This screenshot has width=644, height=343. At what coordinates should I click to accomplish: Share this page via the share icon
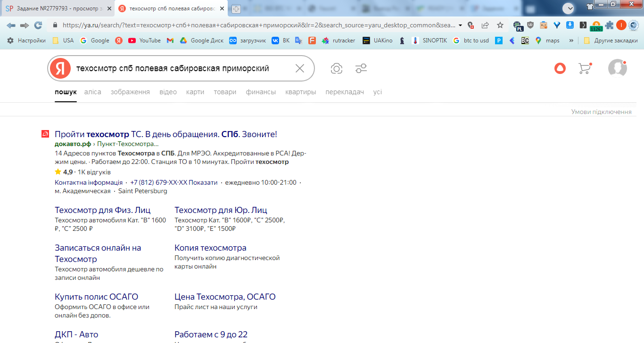pyautogui.click(x=485, y=25)
